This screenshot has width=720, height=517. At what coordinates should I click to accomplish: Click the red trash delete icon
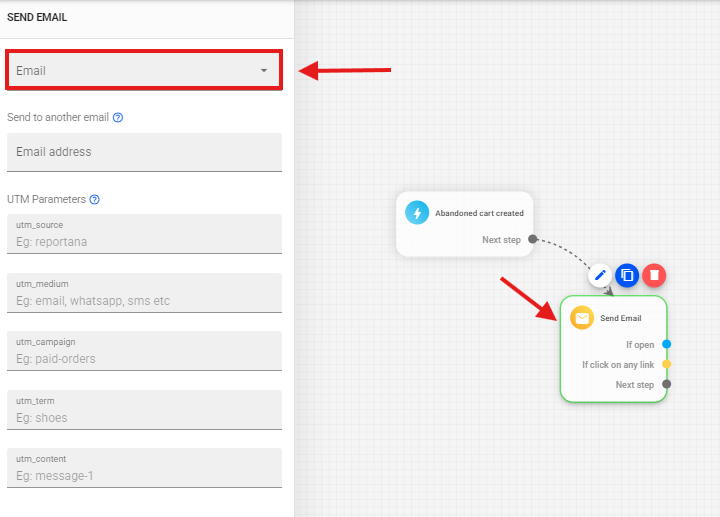point(653,275)
